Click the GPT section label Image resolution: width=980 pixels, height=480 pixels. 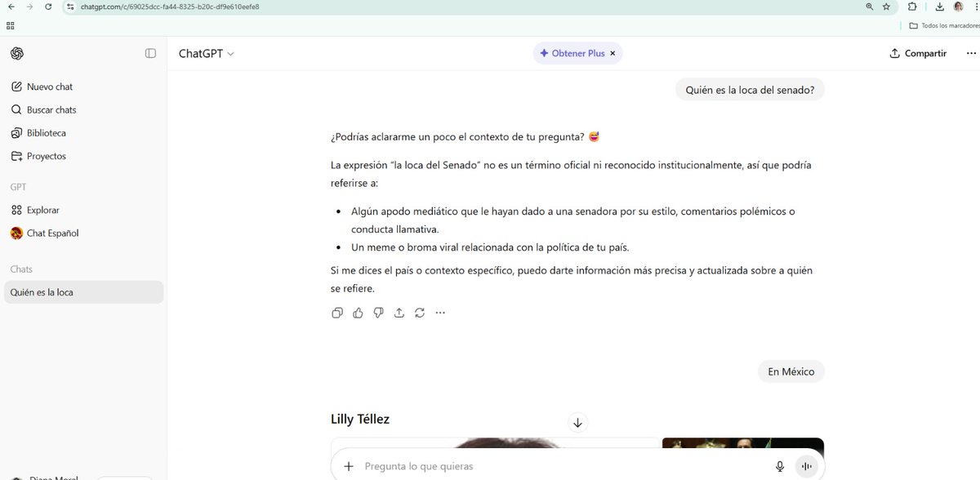(19, 187)
